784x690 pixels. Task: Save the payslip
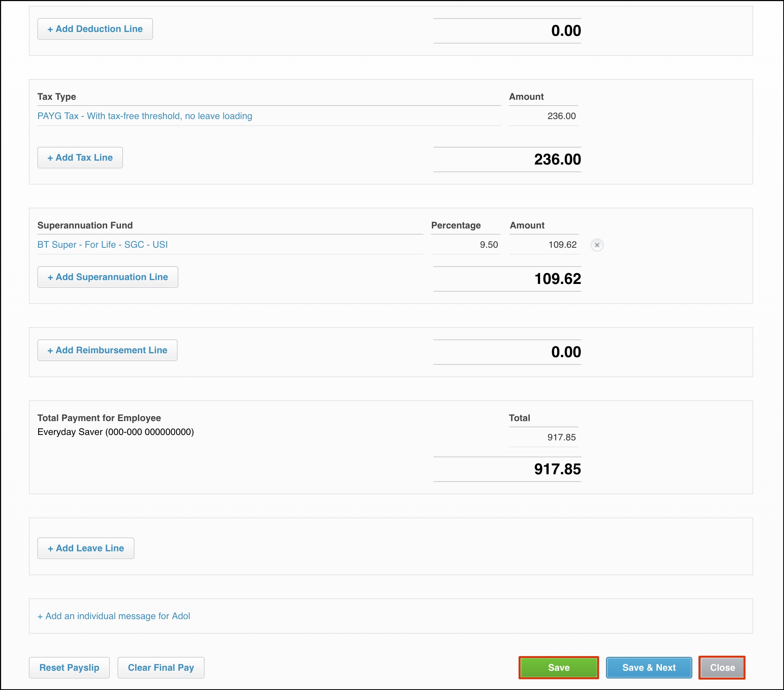(x=558, y=668)
